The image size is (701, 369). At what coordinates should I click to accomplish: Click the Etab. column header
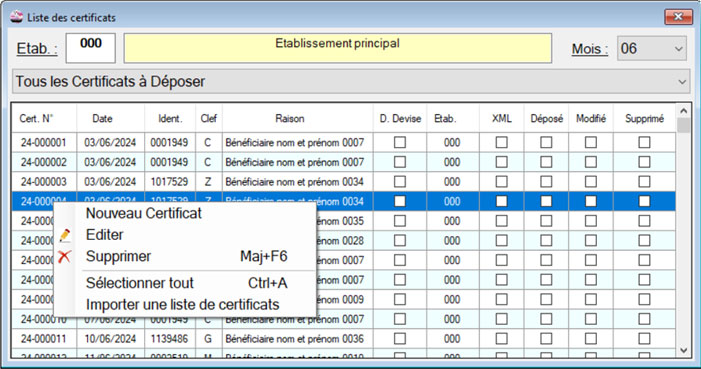point(453,119)
